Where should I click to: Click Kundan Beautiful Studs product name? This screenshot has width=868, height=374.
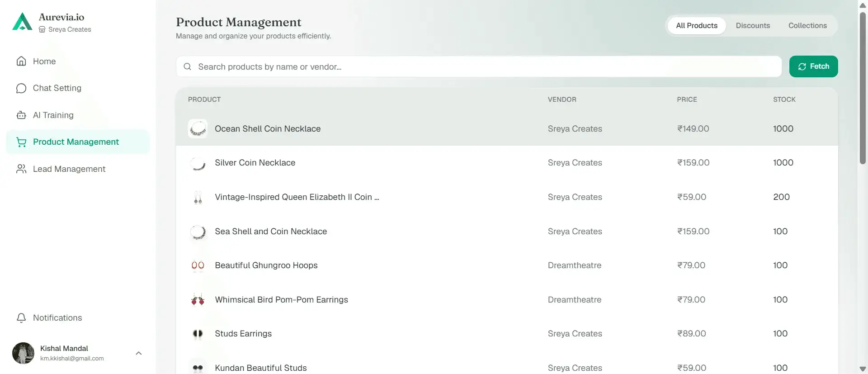pyautogui.click(x=261, y=368)
